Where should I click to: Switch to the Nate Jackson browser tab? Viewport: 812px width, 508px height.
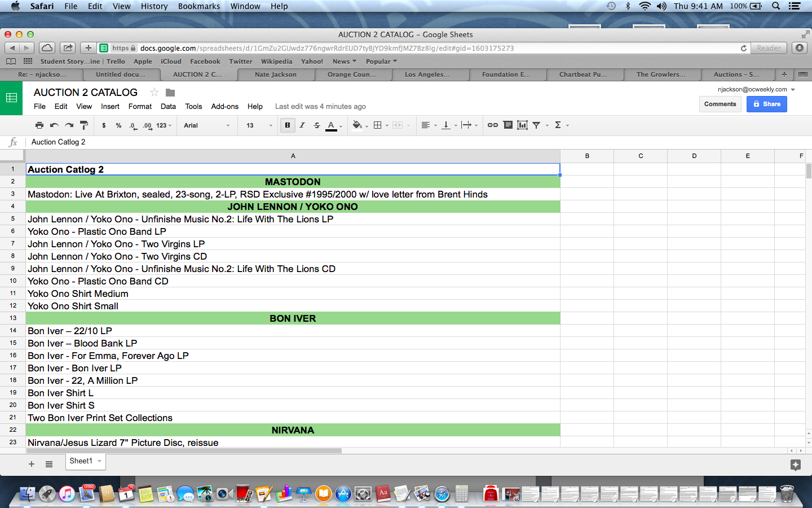(275, 75)
